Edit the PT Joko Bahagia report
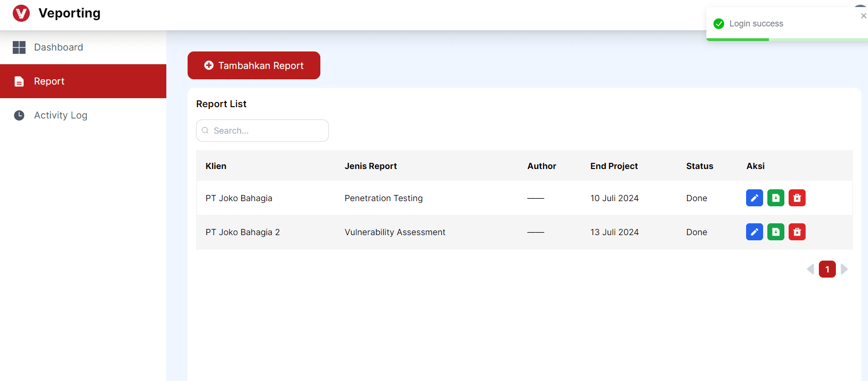The width and height of the screenshot is (868, 381). 755,198
